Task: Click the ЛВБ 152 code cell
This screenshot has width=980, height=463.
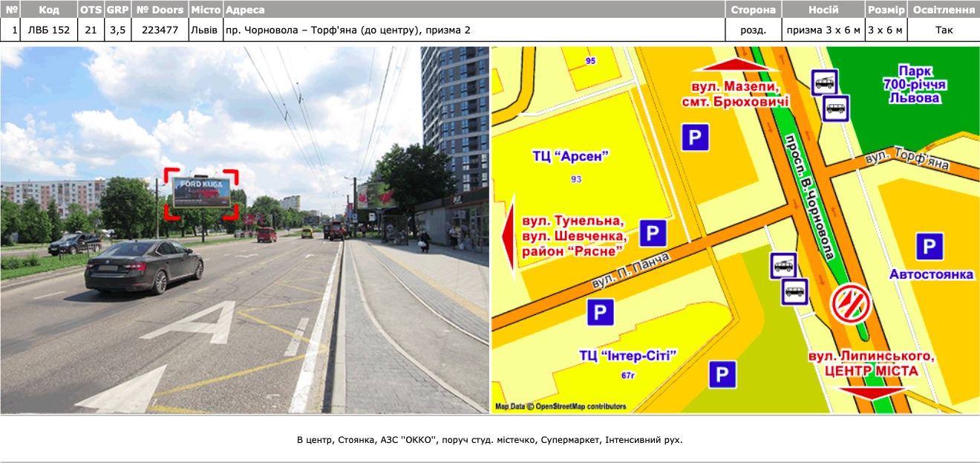Action: tap(49, 30)
